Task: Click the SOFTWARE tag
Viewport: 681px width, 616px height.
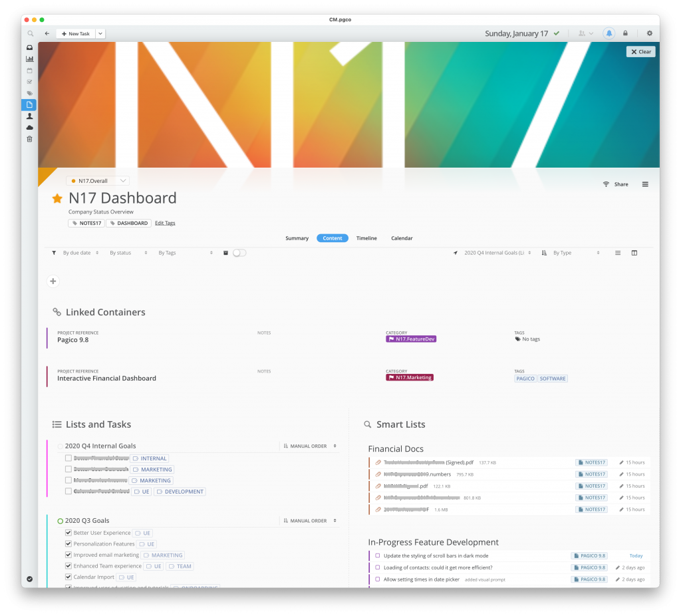Action: point(553,379)
